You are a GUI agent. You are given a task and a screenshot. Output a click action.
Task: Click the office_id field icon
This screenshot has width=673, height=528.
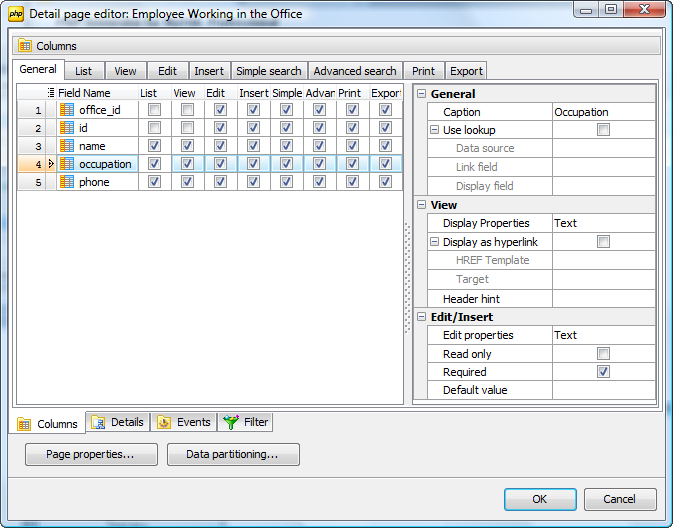pos(67,110)
